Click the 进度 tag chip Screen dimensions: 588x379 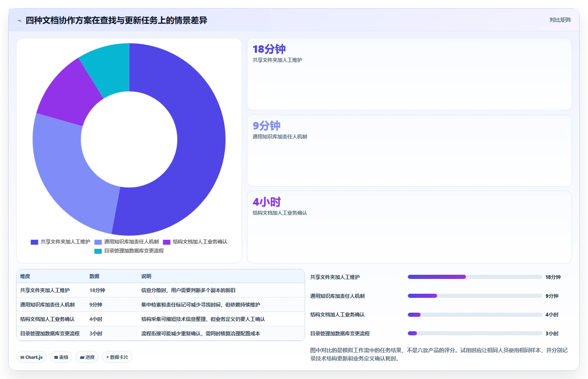pyautogui.click(x=87, y=357)
